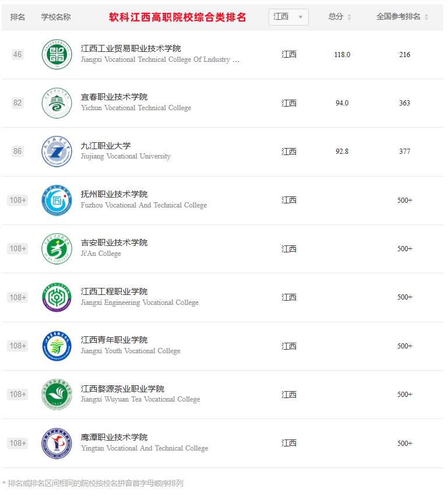
Task: Click Fuzhou Vocational And Technical College logo
Action: [57, 200]
